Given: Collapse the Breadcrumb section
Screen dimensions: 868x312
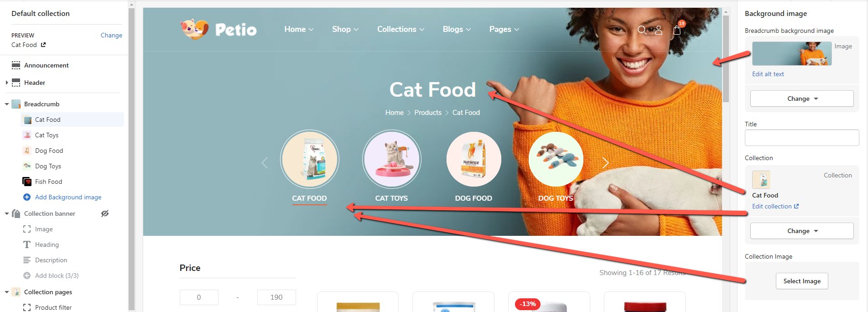Looking at the screenshot, I should pos(7,104).
